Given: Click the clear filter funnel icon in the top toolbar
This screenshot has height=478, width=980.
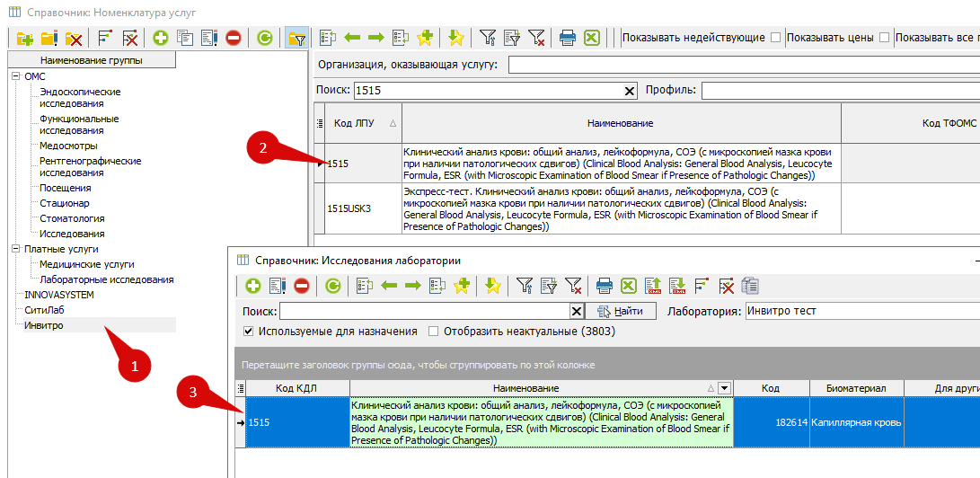Looking at the screenshot, I should tap(536, 38).
